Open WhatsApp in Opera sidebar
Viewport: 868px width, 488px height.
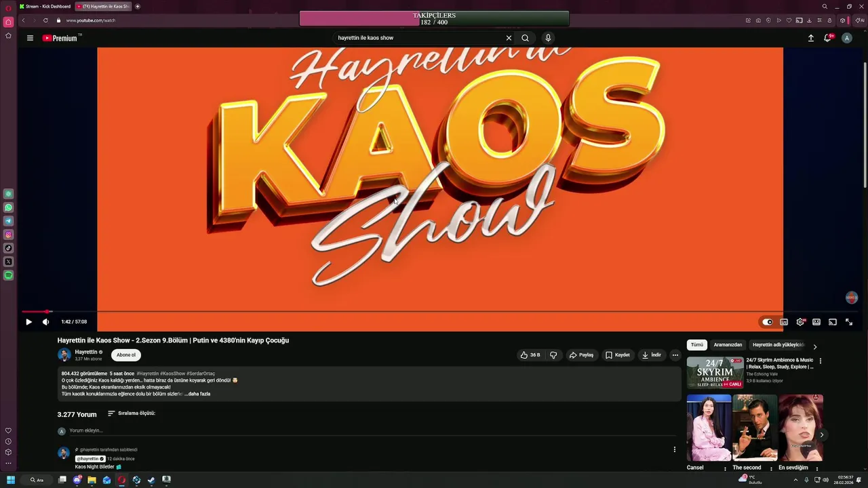8,207
